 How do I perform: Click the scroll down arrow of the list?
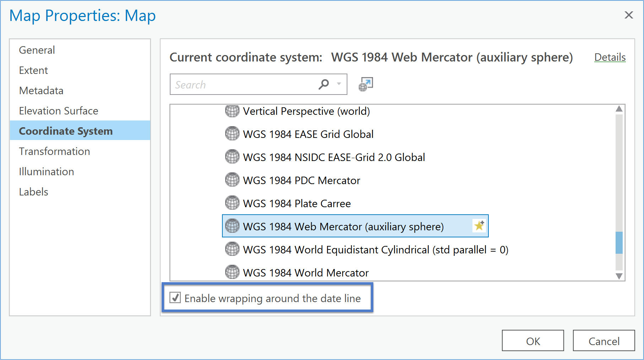click(x=619, y=276)
